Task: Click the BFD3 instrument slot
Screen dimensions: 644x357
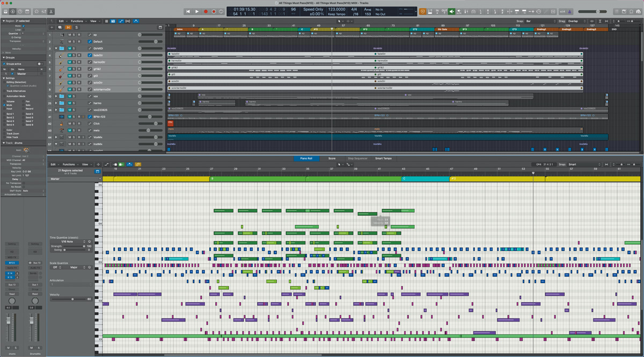Action: click(x=12, y=263)
